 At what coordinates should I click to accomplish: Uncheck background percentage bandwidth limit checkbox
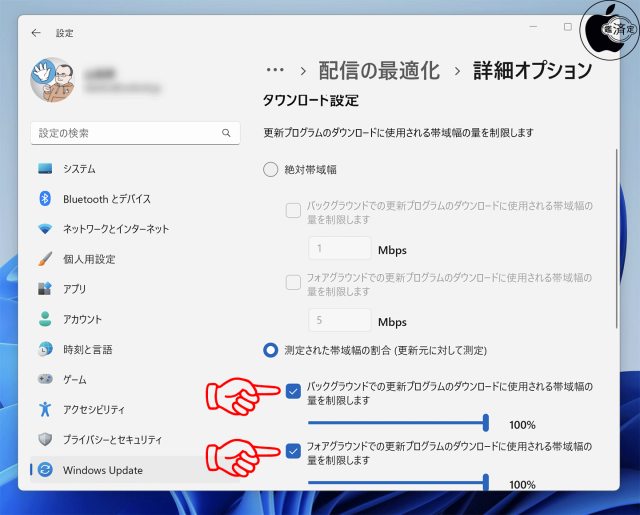pos(293,391)
